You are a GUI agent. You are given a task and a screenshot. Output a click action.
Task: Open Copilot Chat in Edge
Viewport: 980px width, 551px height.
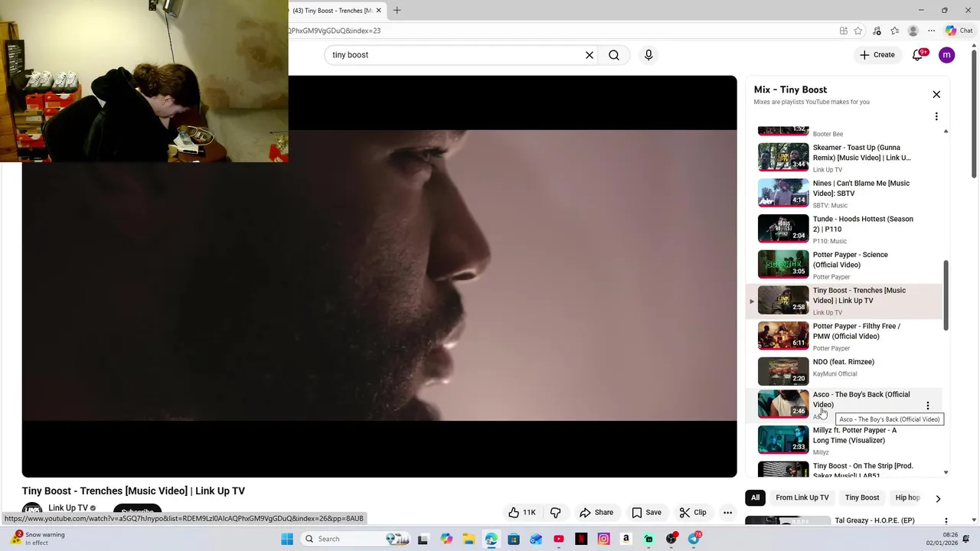tap(959, 31)
